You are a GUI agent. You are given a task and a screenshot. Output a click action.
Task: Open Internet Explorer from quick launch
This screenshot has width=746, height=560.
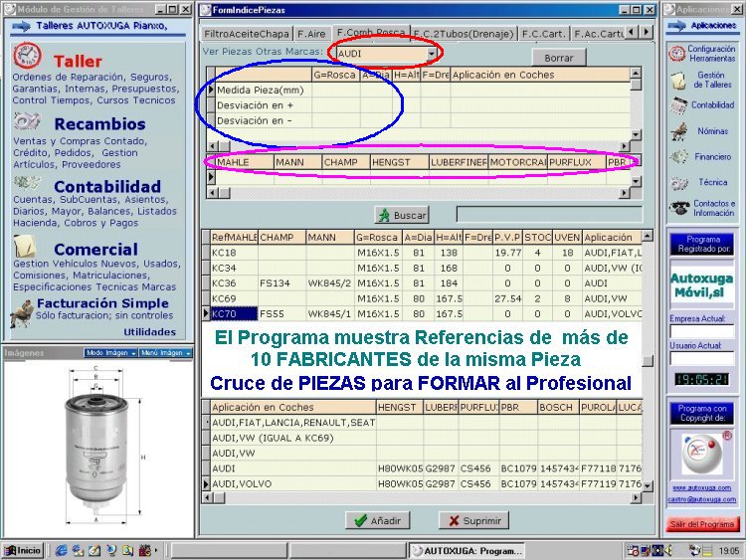tap(61, 550)
